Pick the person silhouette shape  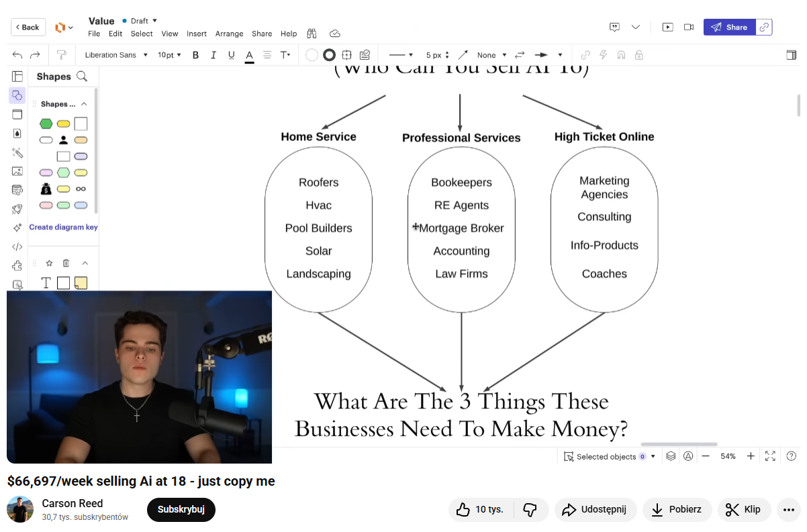[x=63, y=140]
